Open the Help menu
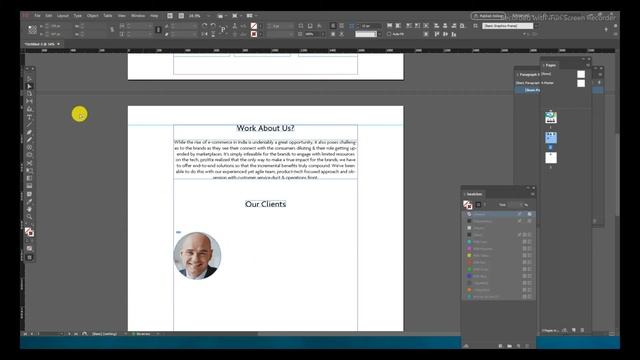This screenshot has height=360, width=640. (154, 16)
